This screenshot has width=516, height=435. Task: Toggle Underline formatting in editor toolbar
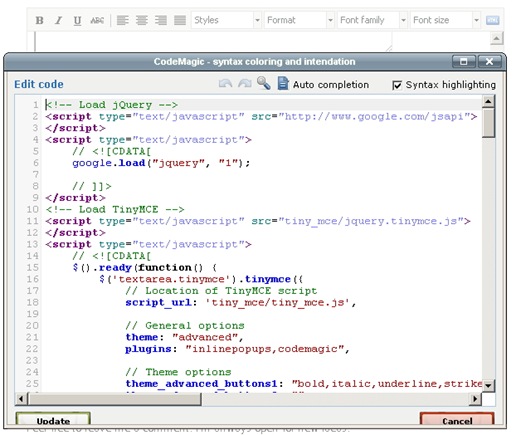[77, 20]
